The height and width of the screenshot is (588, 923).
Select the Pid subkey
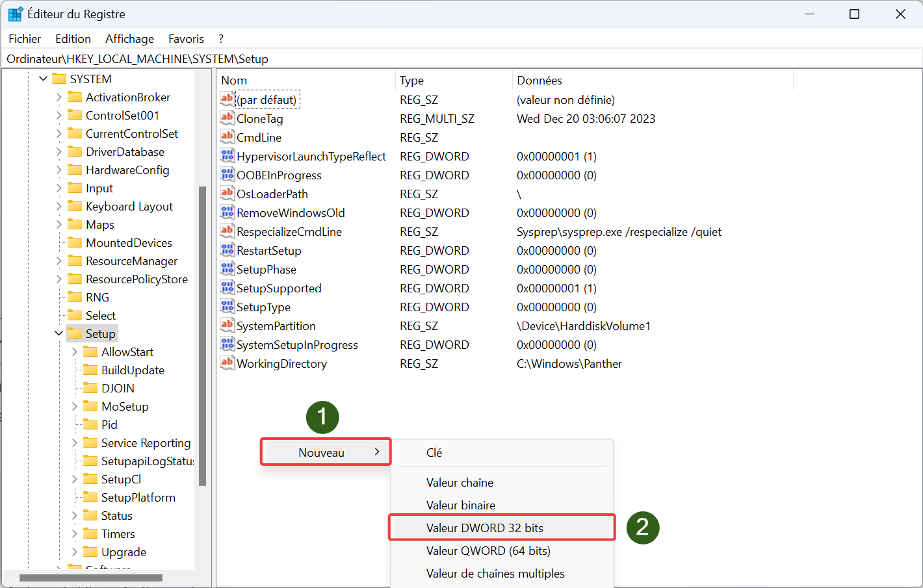[109, 424]
